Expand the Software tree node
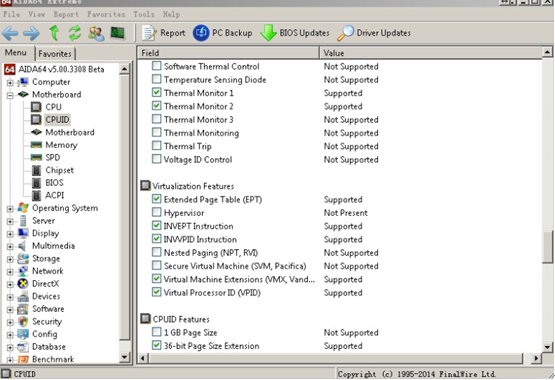This screenshot has width=555, height=380. (10, 310)
